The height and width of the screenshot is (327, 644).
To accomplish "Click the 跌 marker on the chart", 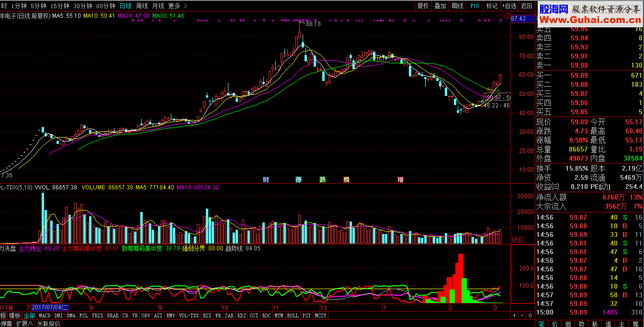I will point(323,180).
